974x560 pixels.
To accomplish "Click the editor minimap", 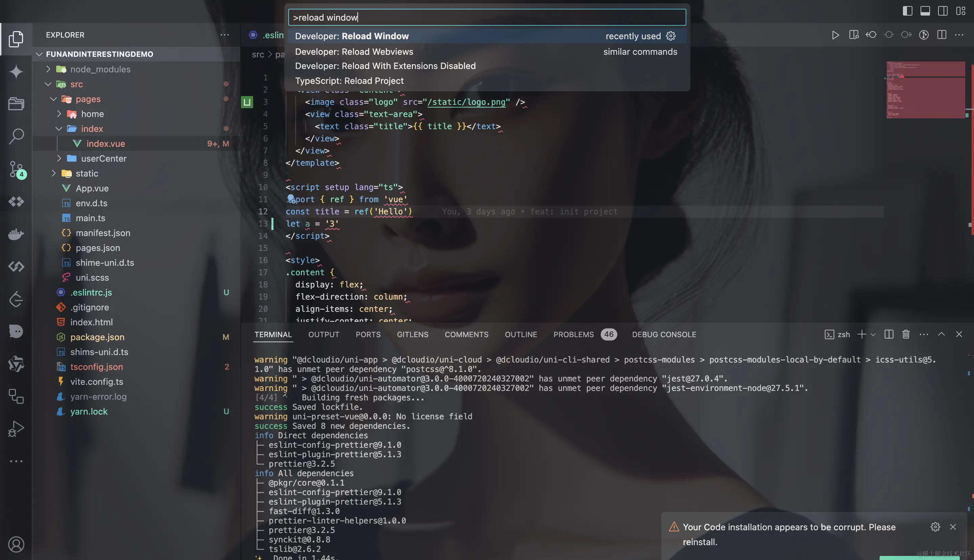I will [x=925, y=89].
